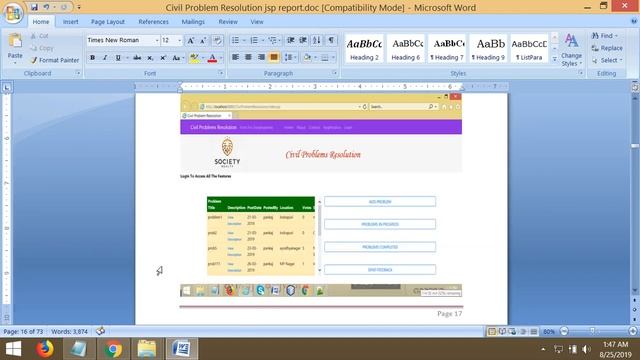Toggle underline formatting

118,58
